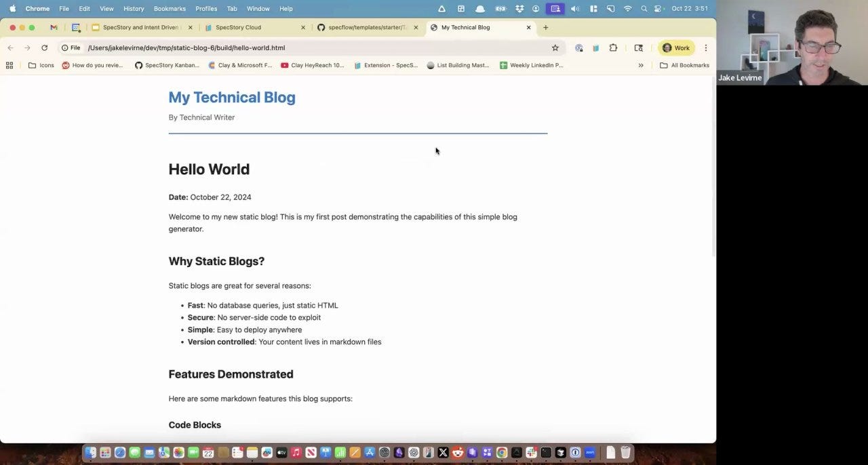Switch to the pinned Google Calendar tab

76,27
